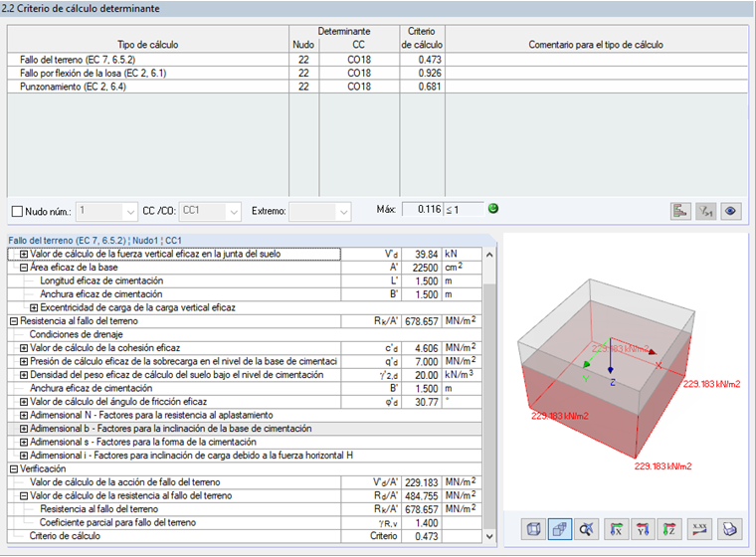Select row Punzonamiento (EC 2, 6.4)
756x557 pixels.
[x=377, y=87]
